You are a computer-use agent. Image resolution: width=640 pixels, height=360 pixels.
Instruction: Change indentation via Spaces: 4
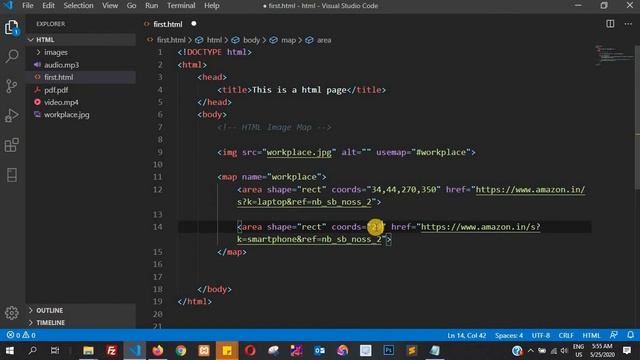[x=509, y=335]
